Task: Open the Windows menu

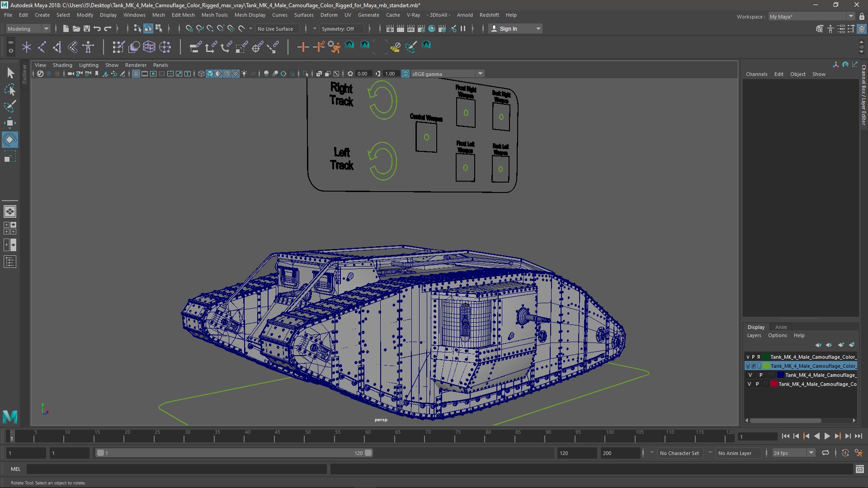Action: click(x=134, y=15)
